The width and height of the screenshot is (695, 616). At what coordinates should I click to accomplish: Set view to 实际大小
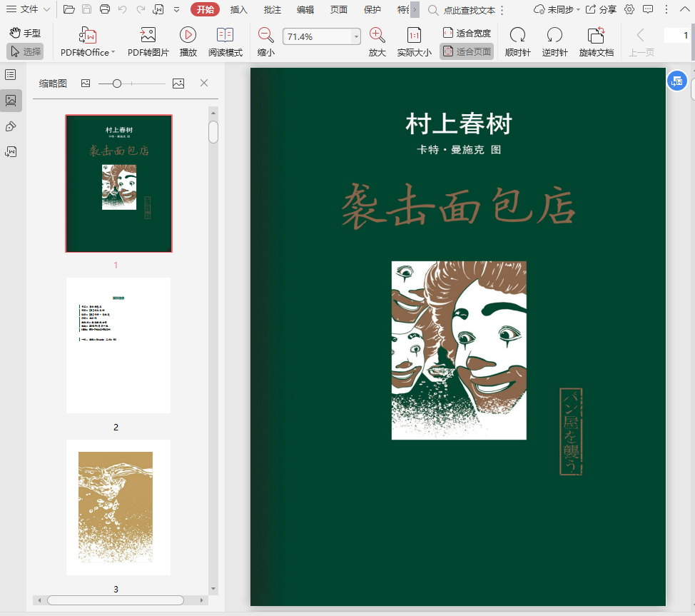pos(414,36)
